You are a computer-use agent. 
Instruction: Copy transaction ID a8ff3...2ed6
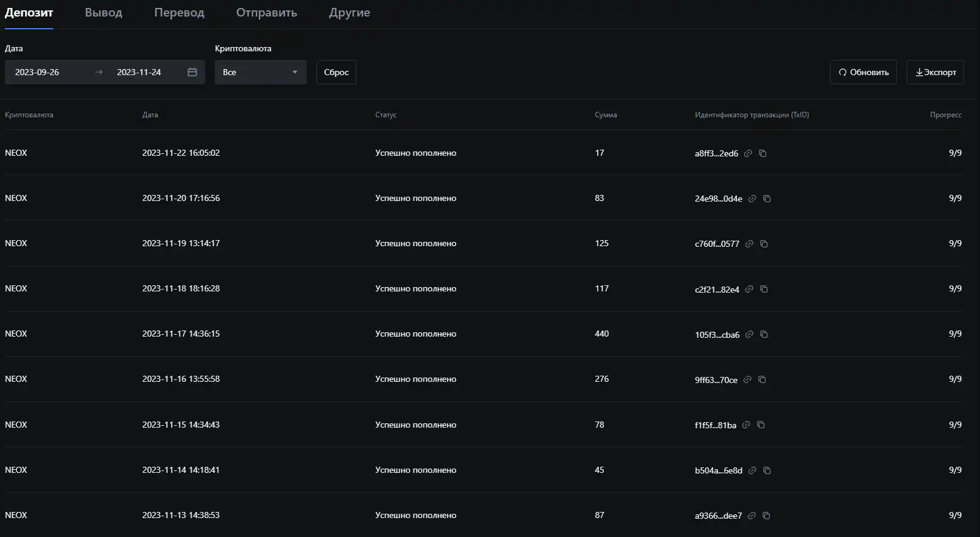[x=763, y=153]
